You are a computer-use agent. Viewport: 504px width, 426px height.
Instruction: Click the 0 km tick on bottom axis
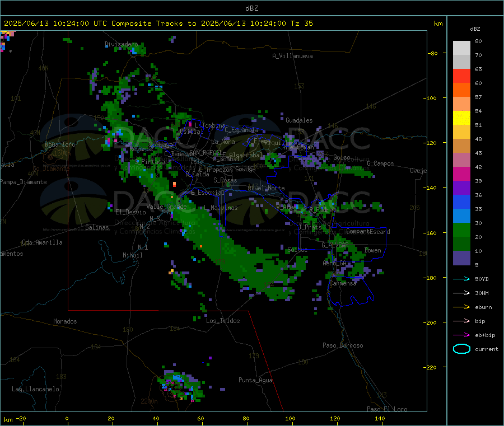[67, 418]
